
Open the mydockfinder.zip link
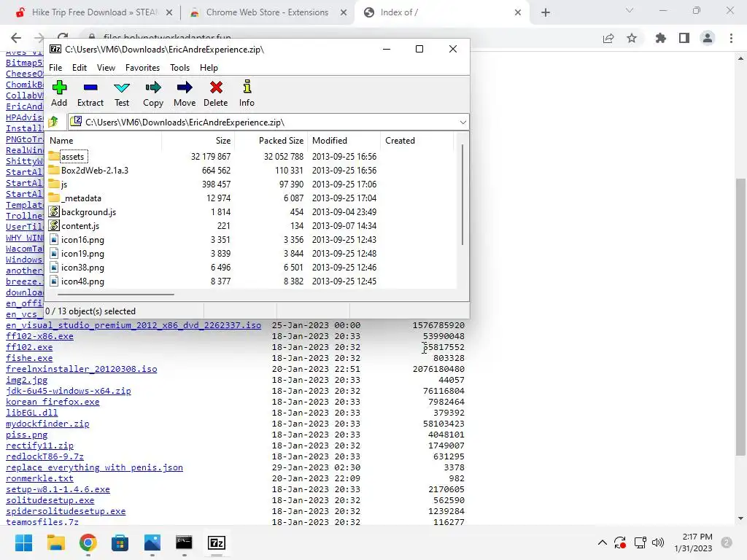pos(47,424)
